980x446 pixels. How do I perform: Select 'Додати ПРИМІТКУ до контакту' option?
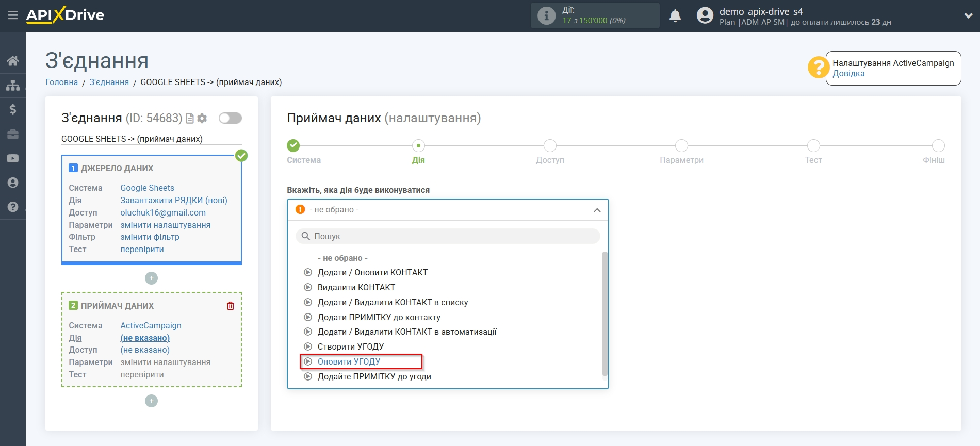click(379, 317)
